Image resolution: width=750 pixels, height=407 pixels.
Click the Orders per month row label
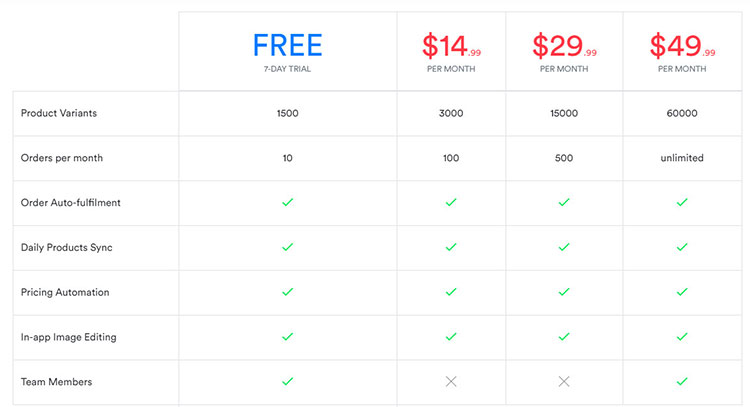tap(61, 157)
